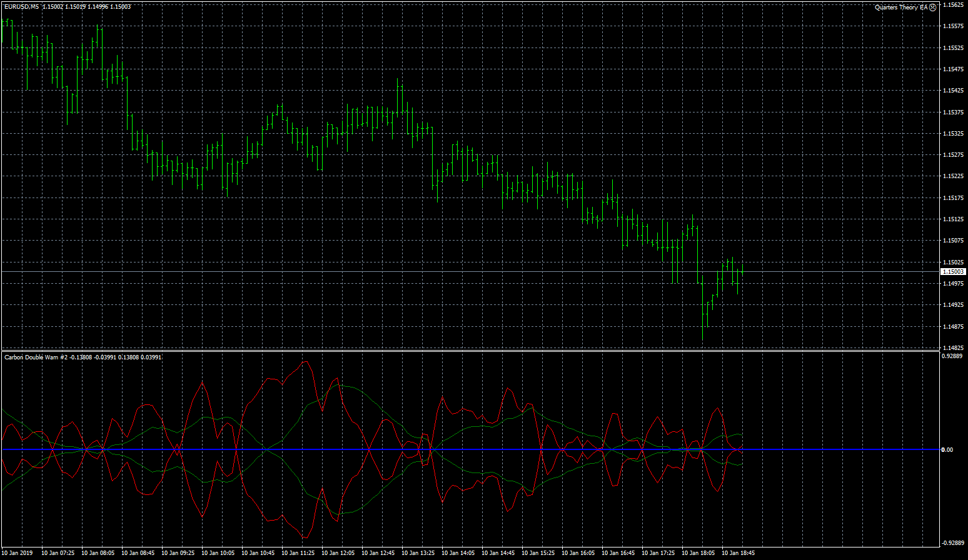Click price scale value 1.15375

(x=953, y=112)
